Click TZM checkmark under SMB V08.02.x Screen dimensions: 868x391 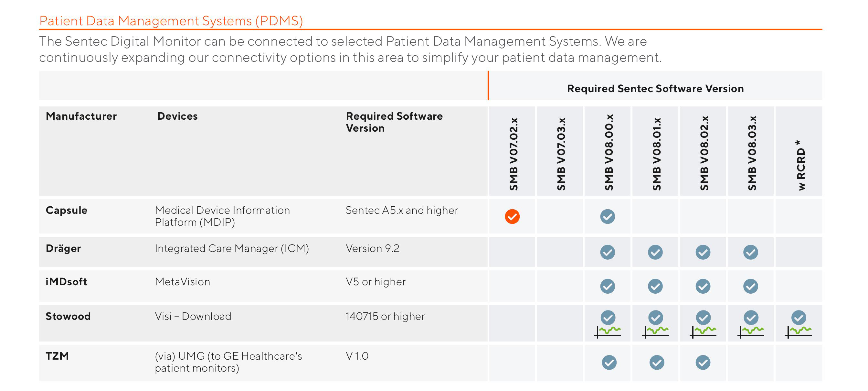click(x=703, y=363)
